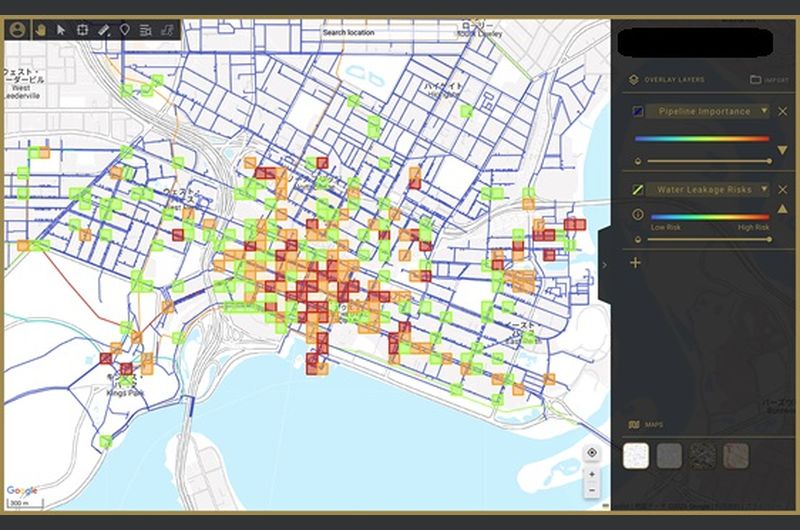Choose the location pin marker tool
800x530 pixels.
coord(124,30)
